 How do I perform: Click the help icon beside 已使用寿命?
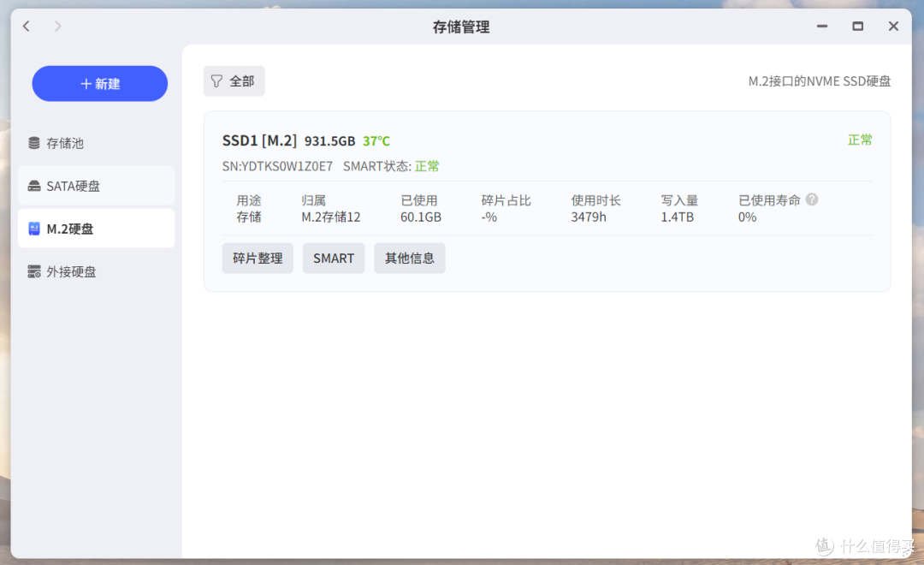pyautogui.click(x=811, y=199)
